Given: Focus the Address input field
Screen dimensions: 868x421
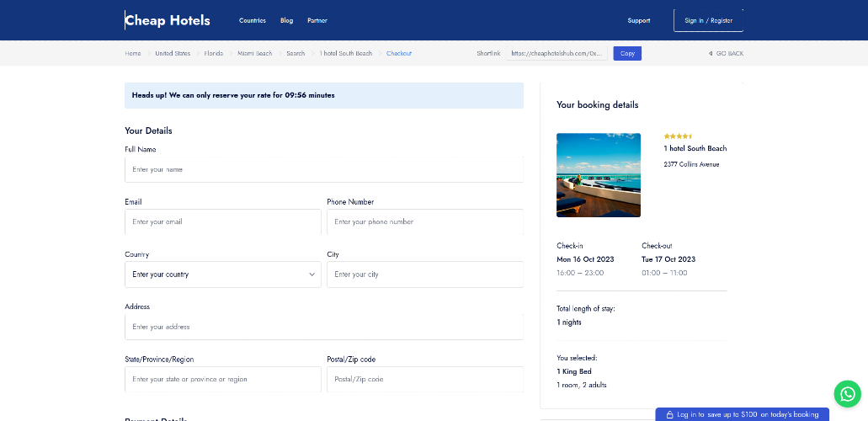Looking at the screenshot, I should (x=324, y=327).
